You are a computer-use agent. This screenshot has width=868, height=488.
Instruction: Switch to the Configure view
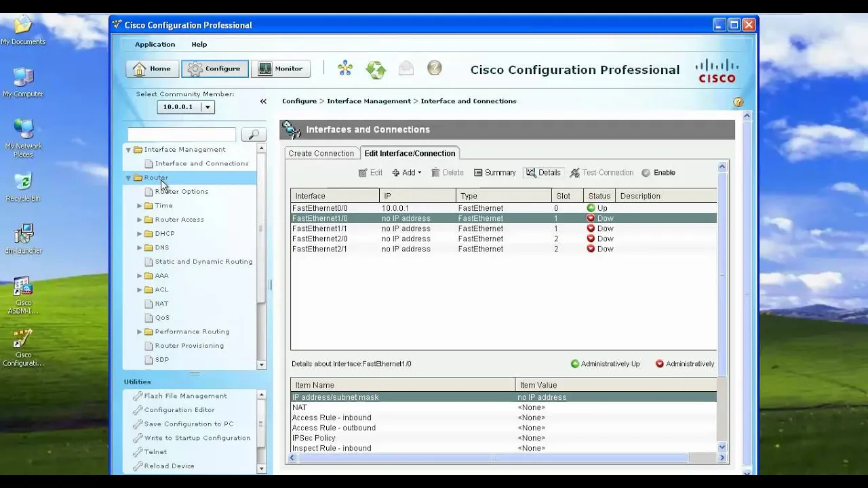click(215, 68)
